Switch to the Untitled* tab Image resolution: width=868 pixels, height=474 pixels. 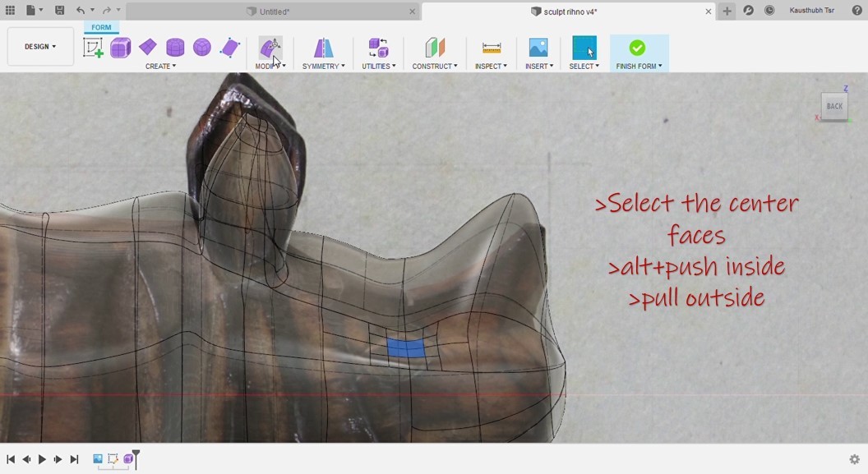coord(274,12)
